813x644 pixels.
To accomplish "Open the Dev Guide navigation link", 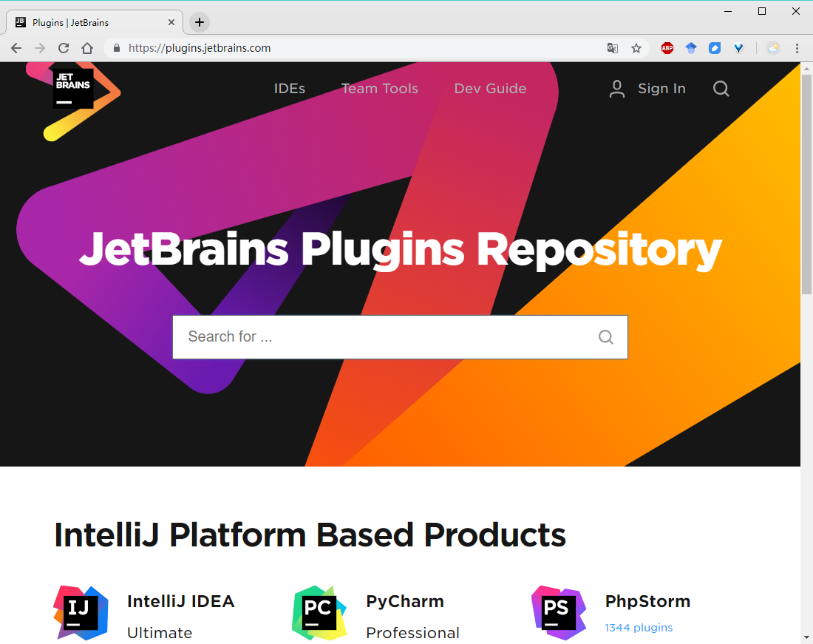I will pos(490,89).
